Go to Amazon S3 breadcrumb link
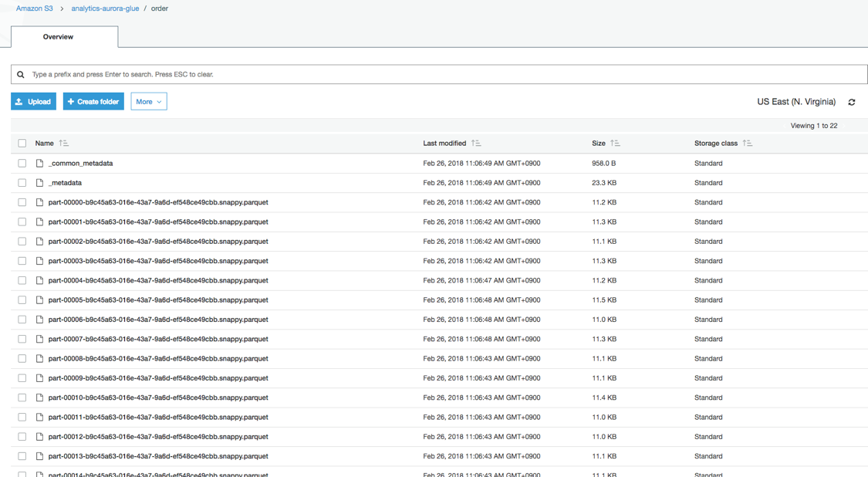The image size is (868, 477). tap(34, 8)
